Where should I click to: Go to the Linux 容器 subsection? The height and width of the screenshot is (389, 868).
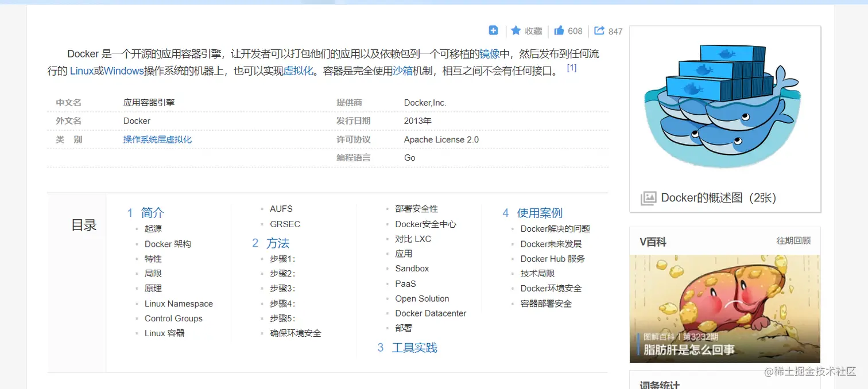point(165,333)
